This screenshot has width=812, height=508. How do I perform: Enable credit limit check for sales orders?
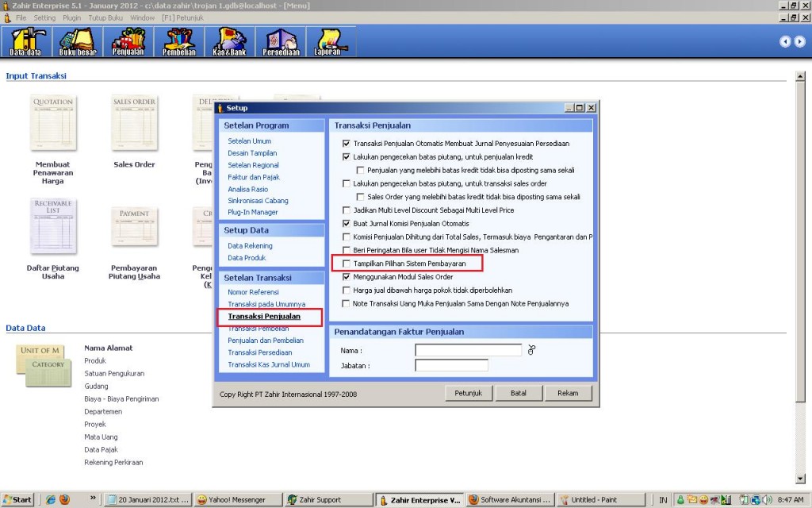click(347, 183)
